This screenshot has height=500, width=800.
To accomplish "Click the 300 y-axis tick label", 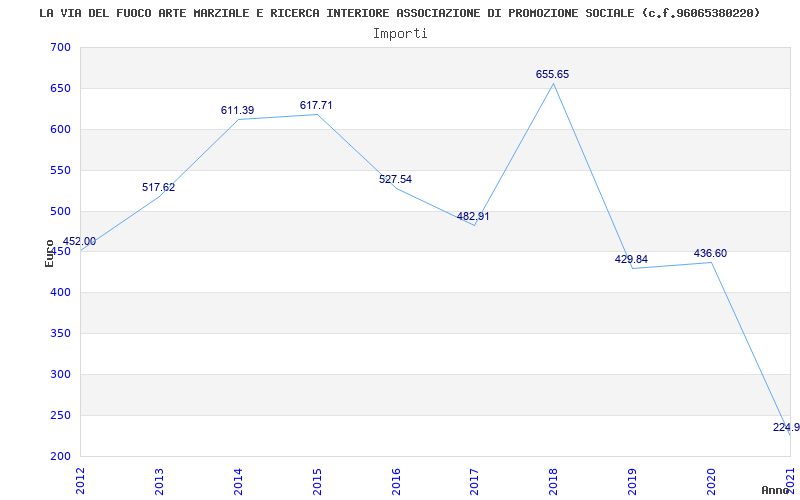I will pyautogui.click(x=60, y=374).
